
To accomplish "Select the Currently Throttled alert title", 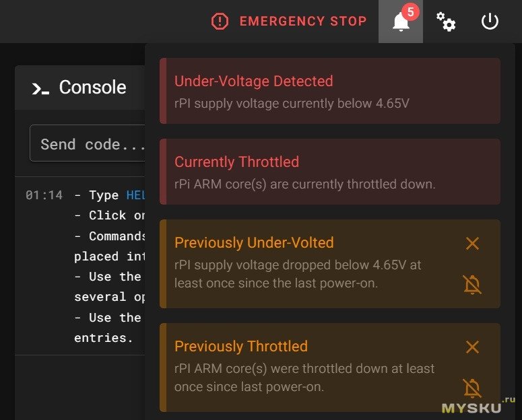I will pyautogui.click(x=236, y=162).
